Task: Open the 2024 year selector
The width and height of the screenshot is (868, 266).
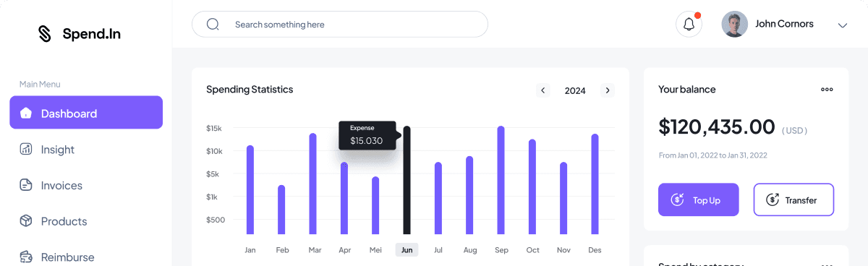Action: (575, 90)
